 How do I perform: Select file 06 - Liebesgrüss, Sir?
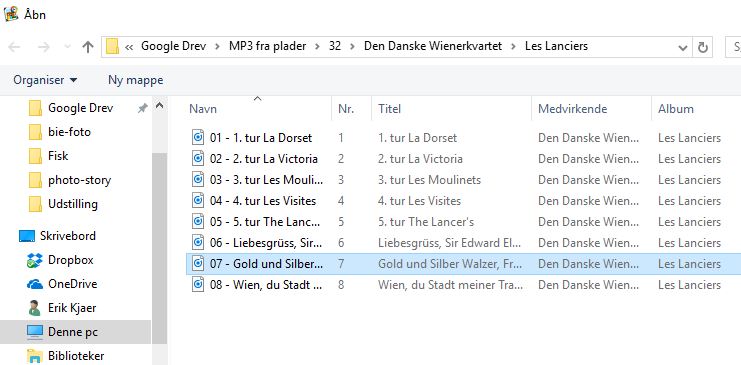click(x=266, y=243)
